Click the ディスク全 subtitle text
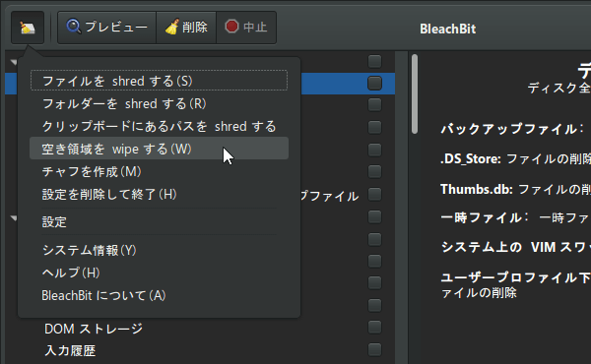This screenshot has width=591, height=364. click(558, 88)
